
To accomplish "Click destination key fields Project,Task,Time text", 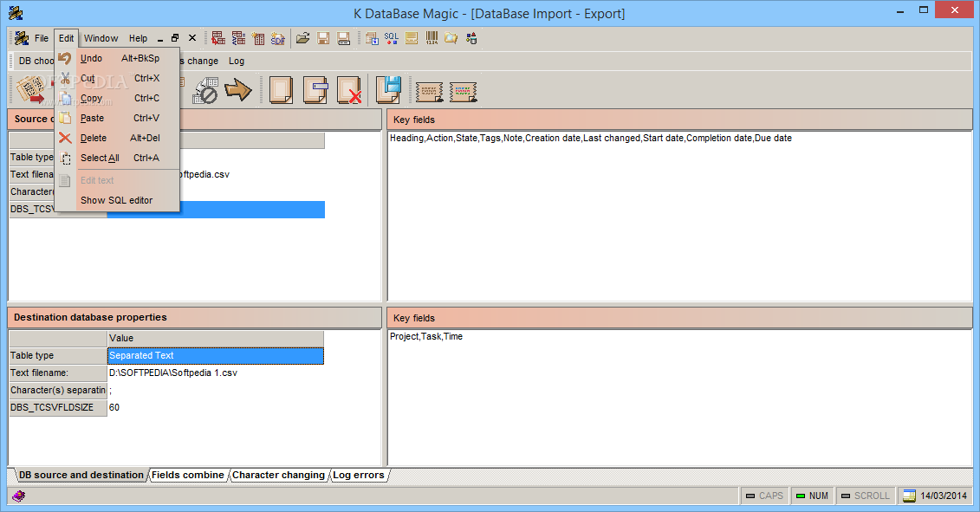I will click(x=426, y=336).
